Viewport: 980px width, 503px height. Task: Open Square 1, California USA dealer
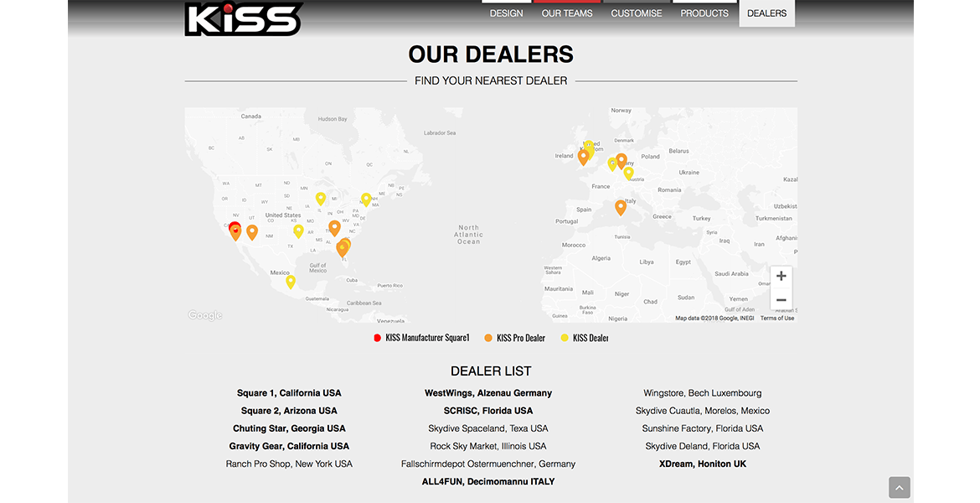pyautogui.click(x=289, y=393)
